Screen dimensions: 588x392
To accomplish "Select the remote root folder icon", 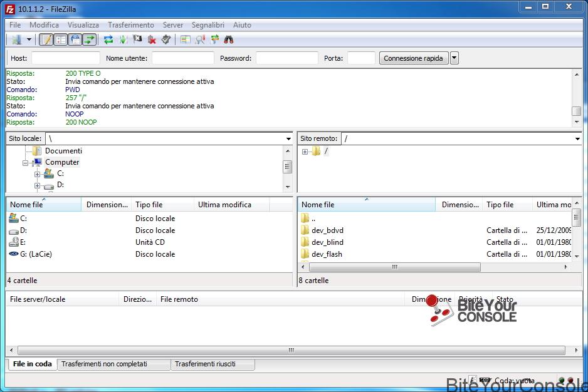I will (316, 151).
